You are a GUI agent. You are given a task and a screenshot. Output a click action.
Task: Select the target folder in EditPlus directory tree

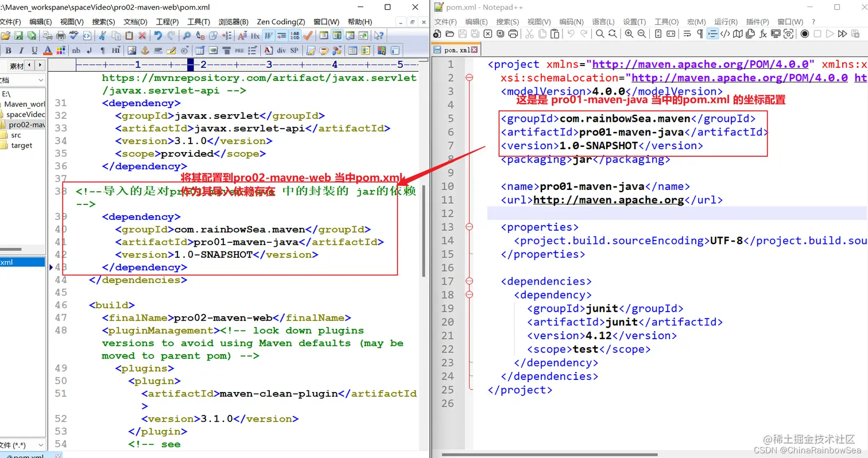22,146
